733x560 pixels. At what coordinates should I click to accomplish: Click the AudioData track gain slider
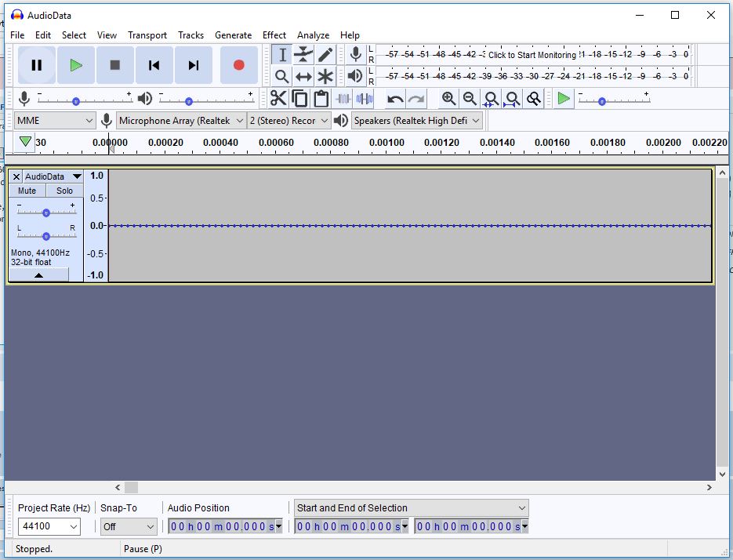pyautogui.click(x=46, y=213)
